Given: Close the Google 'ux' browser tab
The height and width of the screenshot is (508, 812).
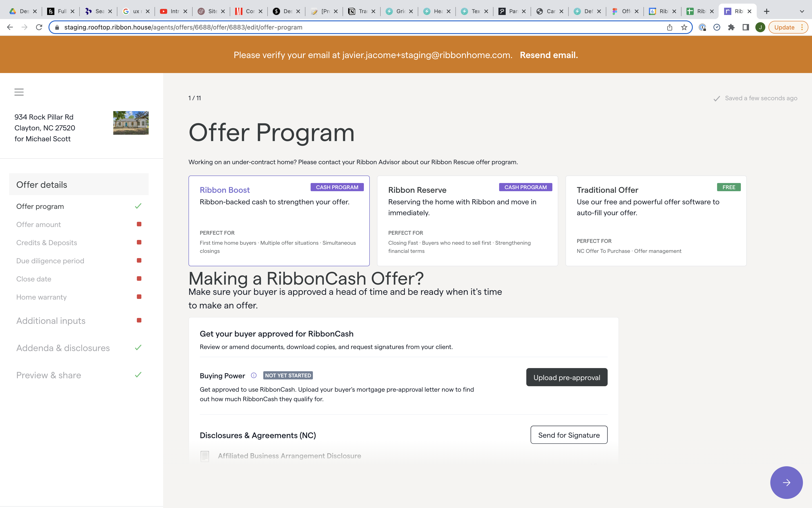Looking at the screenshot, I should (148, 11).
